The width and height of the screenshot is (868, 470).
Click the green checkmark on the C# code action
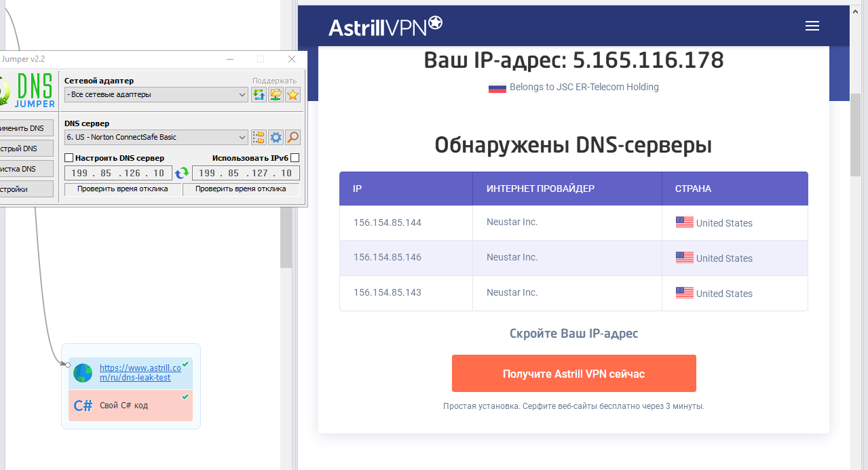pos(185,397)
